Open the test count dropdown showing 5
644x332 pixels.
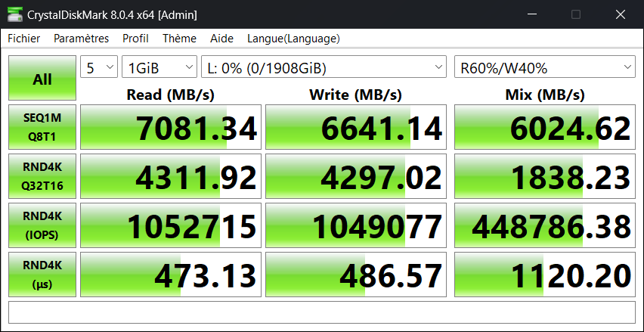(99, 68)
